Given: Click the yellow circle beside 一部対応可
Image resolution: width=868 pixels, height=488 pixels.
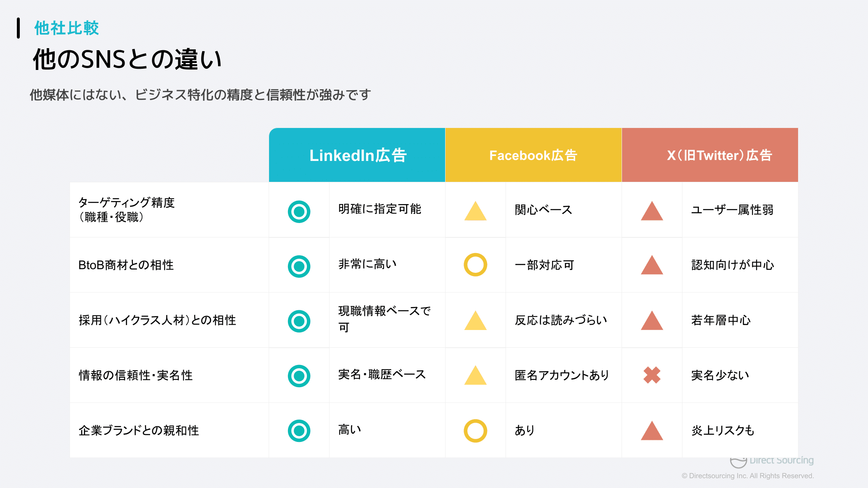Looking at the screenshot, I should 476,265.
